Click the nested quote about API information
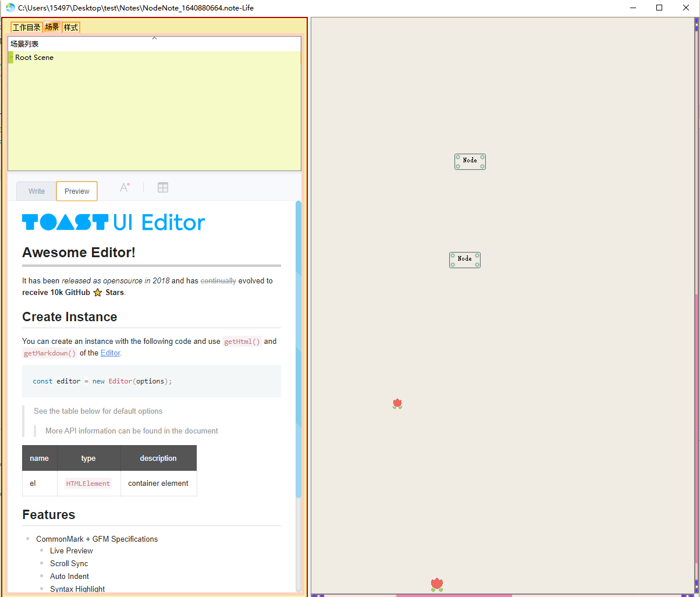Viewport: 700px width, 597px height. pos(132,431)
